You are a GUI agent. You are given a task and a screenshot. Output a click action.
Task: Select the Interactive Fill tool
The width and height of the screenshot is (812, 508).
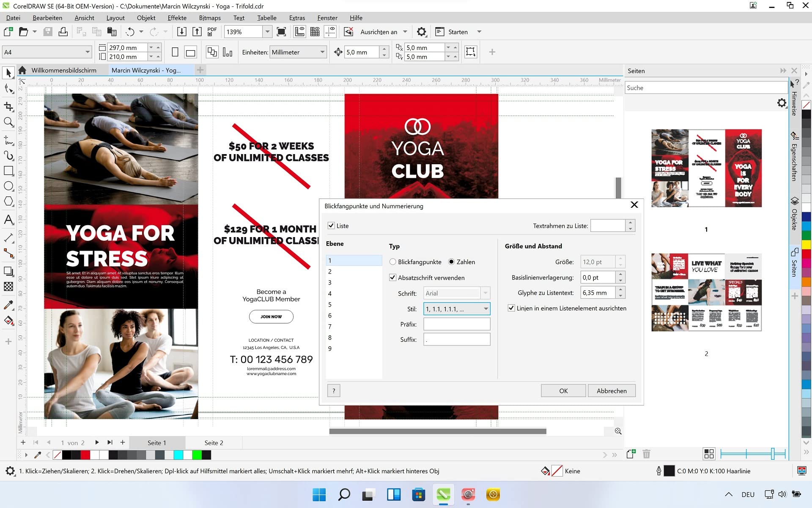(x=8, y=320)
